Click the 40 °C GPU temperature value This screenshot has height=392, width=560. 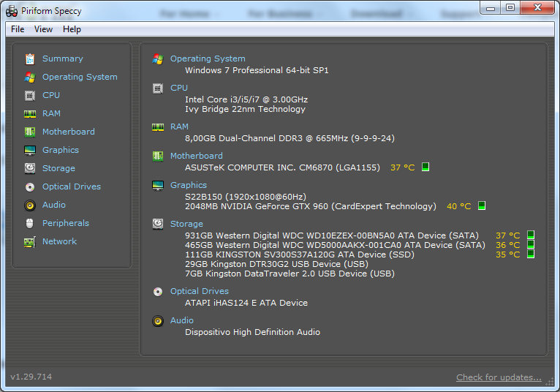(x=459, y=206)
